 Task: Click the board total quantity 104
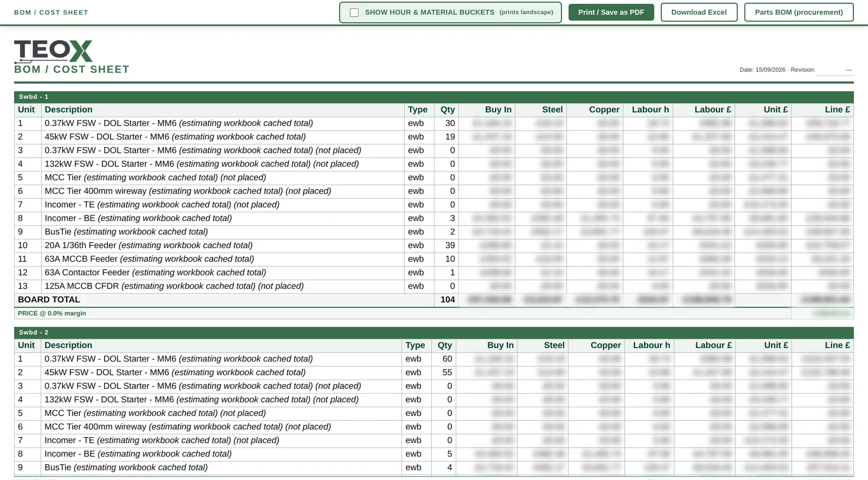click(x=448, y=300)
